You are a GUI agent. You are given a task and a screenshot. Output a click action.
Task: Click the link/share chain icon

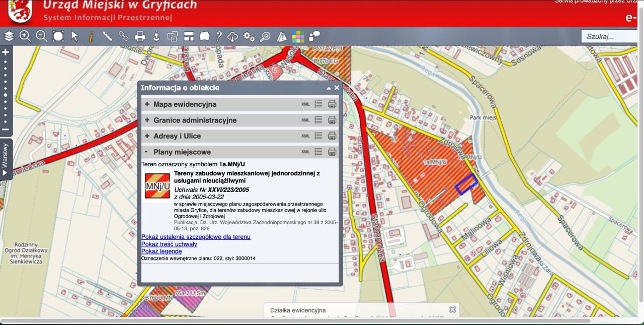click(x=124, y=36)
